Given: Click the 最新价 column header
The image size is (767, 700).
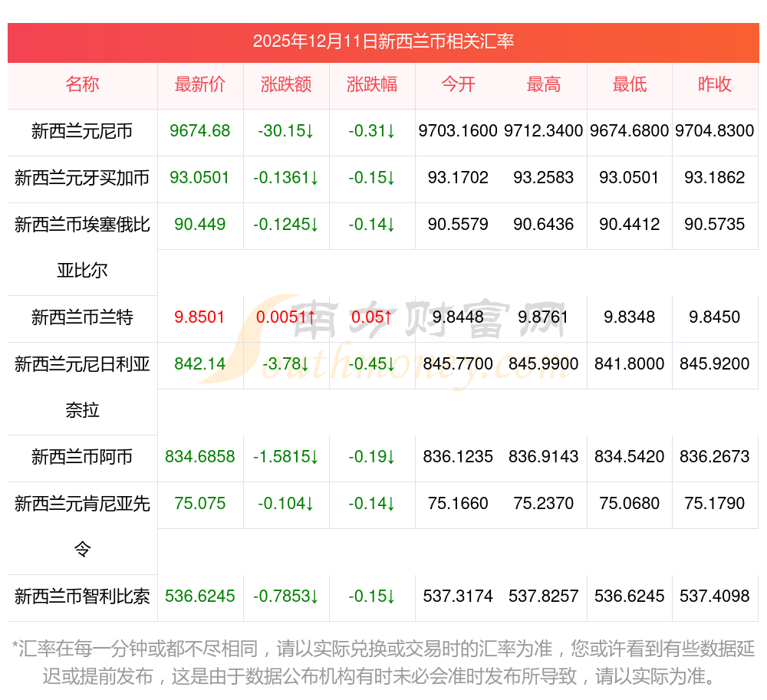Looking at the screenshot, I should 199,84.
